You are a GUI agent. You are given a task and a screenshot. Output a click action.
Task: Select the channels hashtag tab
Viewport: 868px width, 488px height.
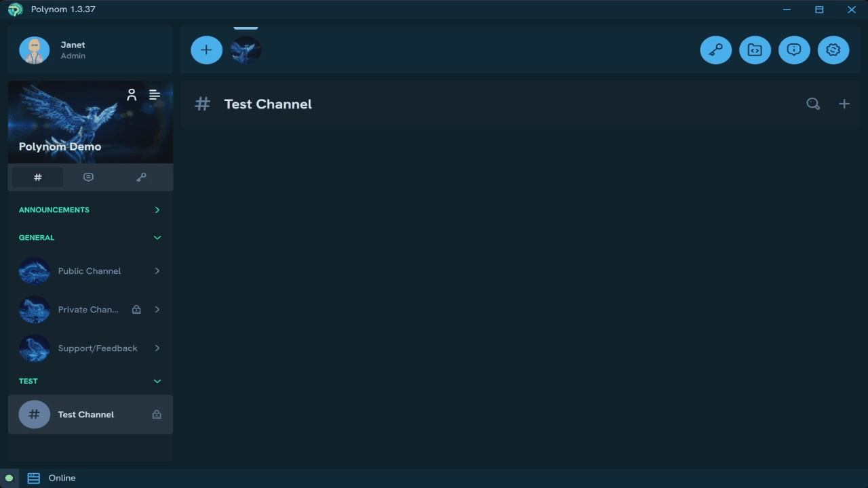click(x=37, y=177)
